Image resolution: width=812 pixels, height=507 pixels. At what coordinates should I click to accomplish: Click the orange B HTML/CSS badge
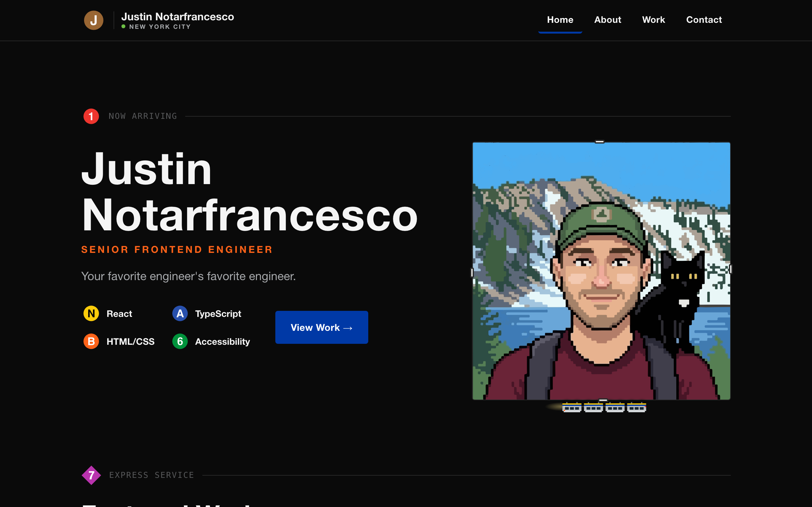91,341
